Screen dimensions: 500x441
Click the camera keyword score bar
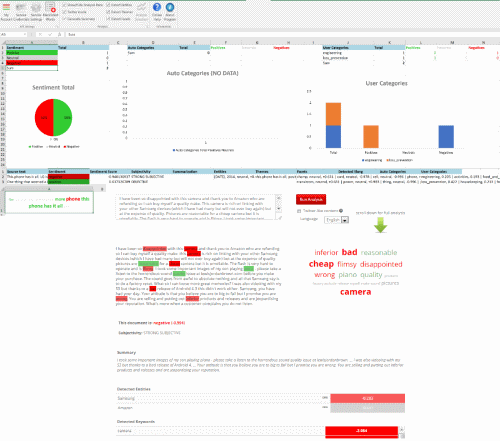click(361, 431)
